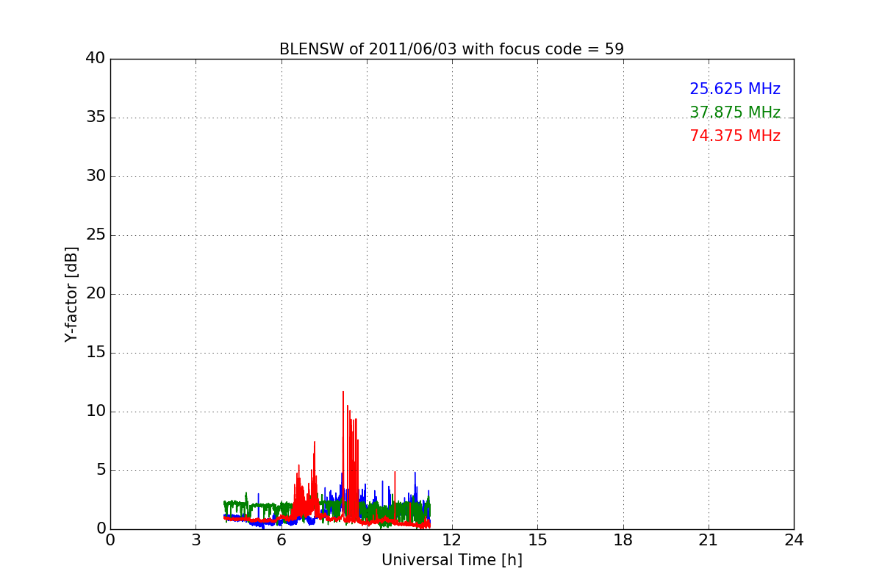Select the green '37.875 MHz' legend label
The height and width of the screenshot is (588, 882).
(x=735, y=112)
